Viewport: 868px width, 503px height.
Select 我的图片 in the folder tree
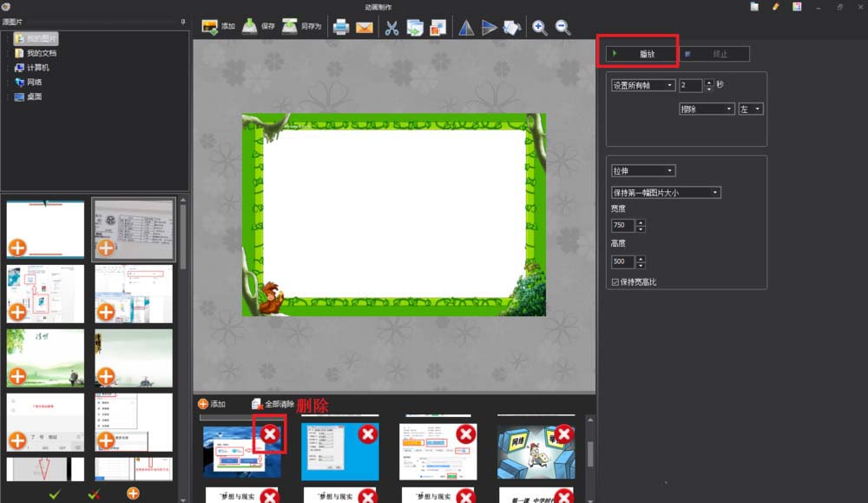click(36, 38)
